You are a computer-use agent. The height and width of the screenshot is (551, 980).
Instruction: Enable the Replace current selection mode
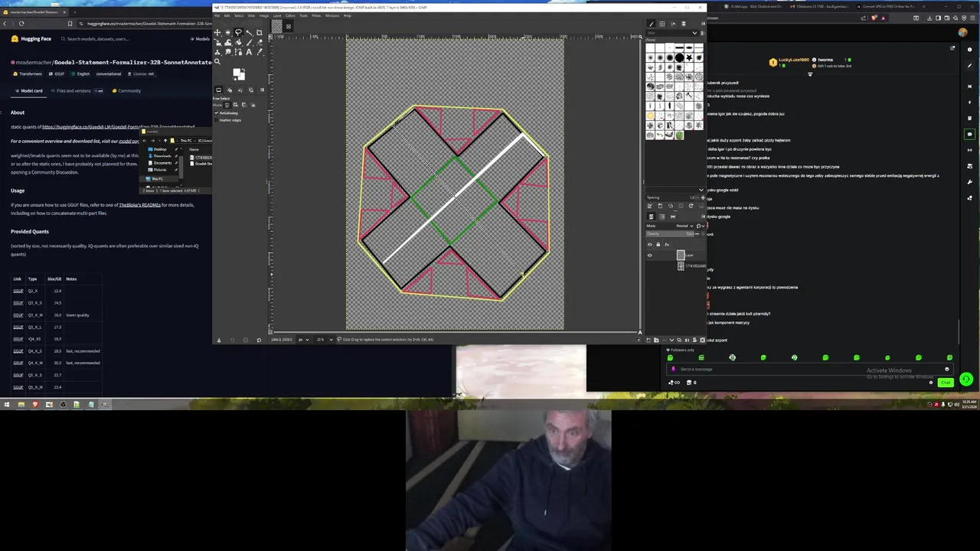(x=227, y=105)
